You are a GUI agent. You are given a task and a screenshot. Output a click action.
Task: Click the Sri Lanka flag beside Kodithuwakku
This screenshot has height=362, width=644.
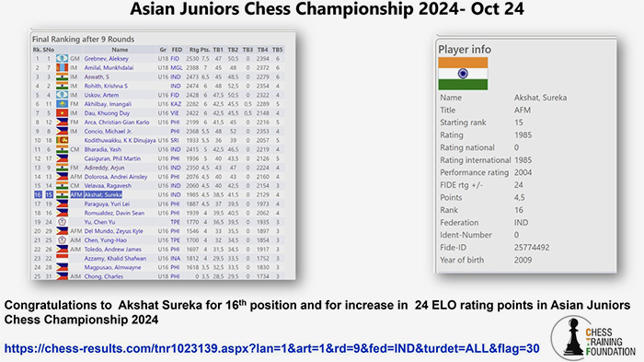click(x=62, y=140)
